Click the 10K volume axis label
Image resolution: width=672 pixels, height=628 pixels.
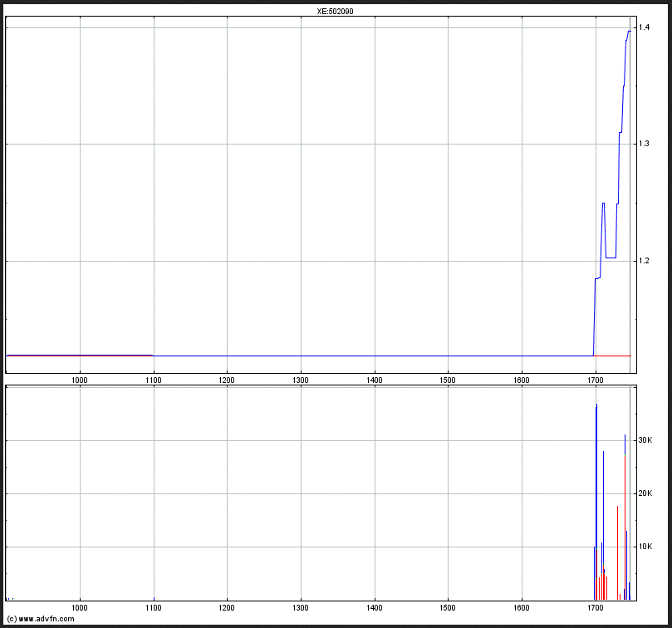tap(645, 547)
